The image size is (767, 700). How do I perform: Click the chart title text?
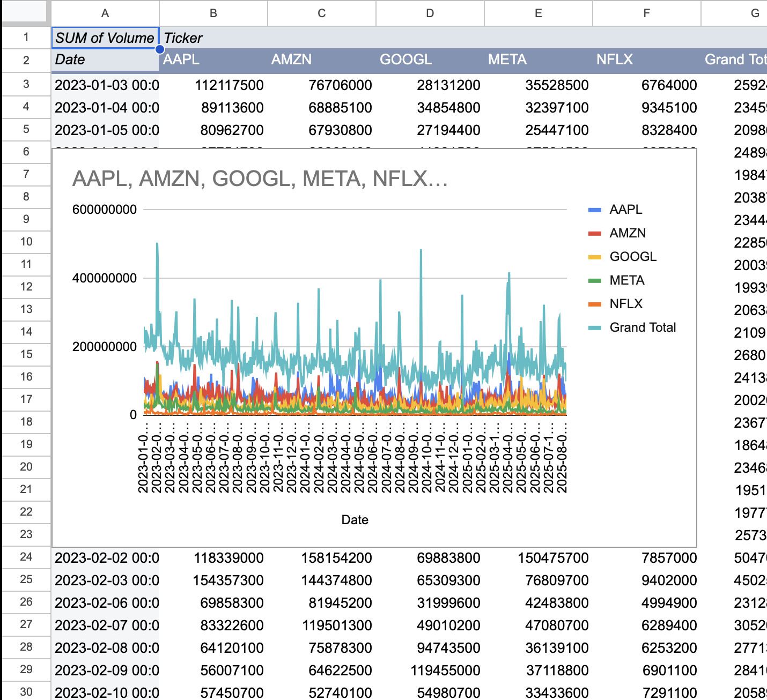coord(260,179)
